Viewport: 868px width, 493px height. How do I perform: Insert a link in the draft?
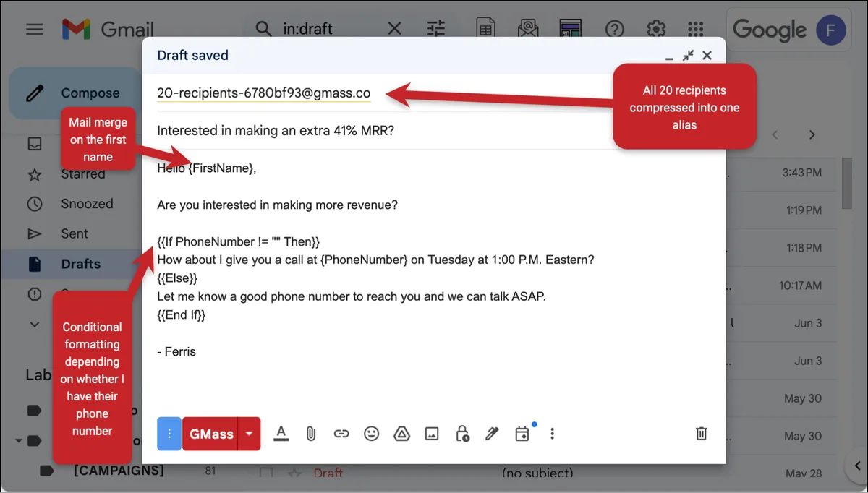click(x=341, y=434)
